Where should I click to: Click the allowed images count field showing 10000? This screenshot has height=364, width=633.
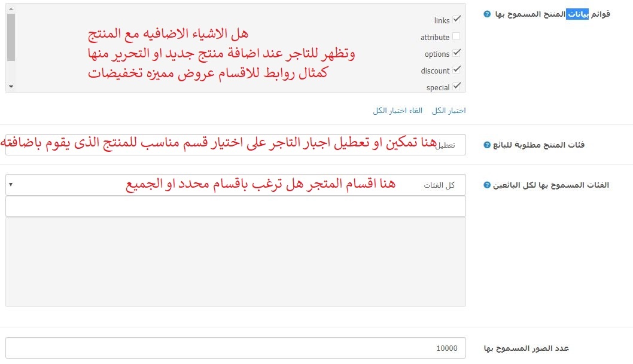coord(235,348)
